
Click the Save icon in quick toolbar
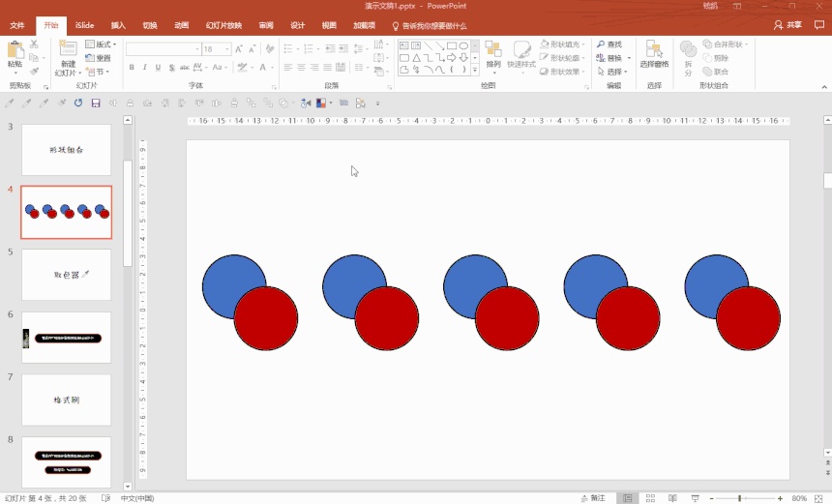click(x=96, y=103)
